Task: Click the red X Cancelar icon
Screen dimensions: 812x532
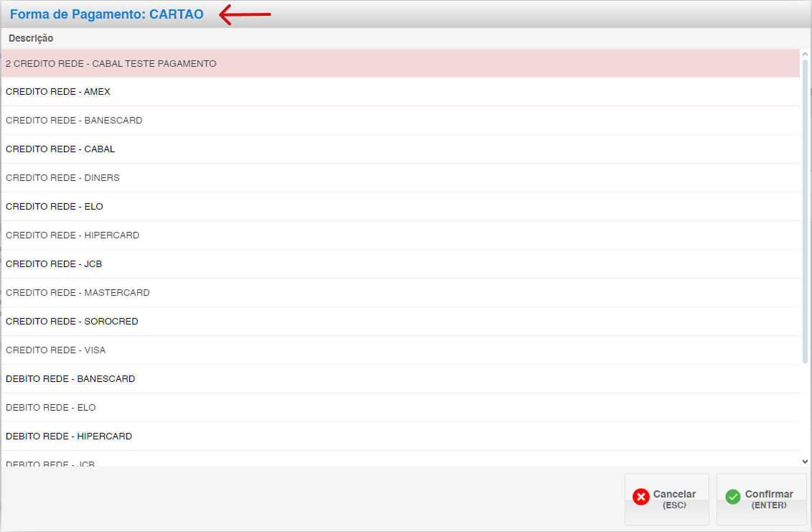Action: pos(640,497)
